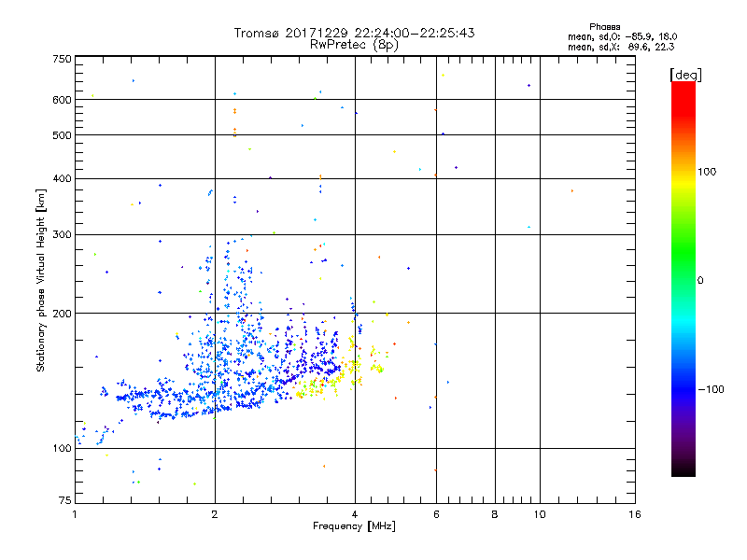This screenshot has height=560, width=747.
Task: Click the colorbar tick label '100'
Action: (707, 172)
